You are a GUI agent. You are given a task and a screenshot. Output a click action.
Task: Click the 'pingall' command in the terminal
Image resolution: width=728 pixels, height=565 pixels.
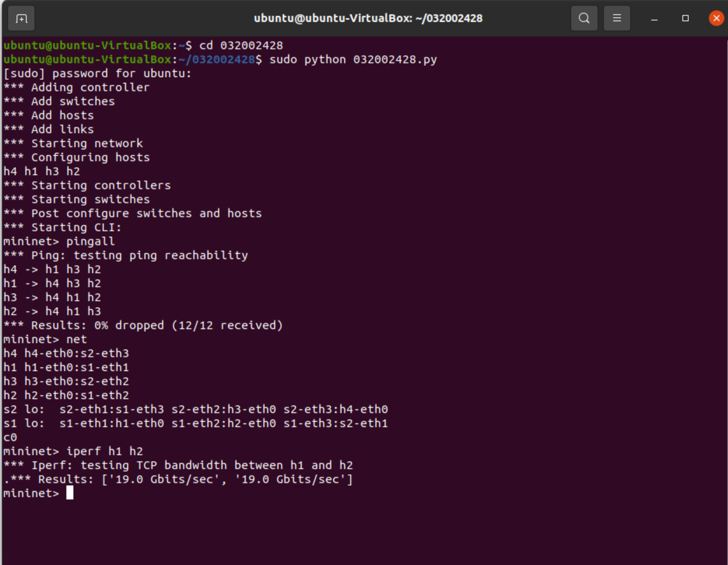pos(90,242)
